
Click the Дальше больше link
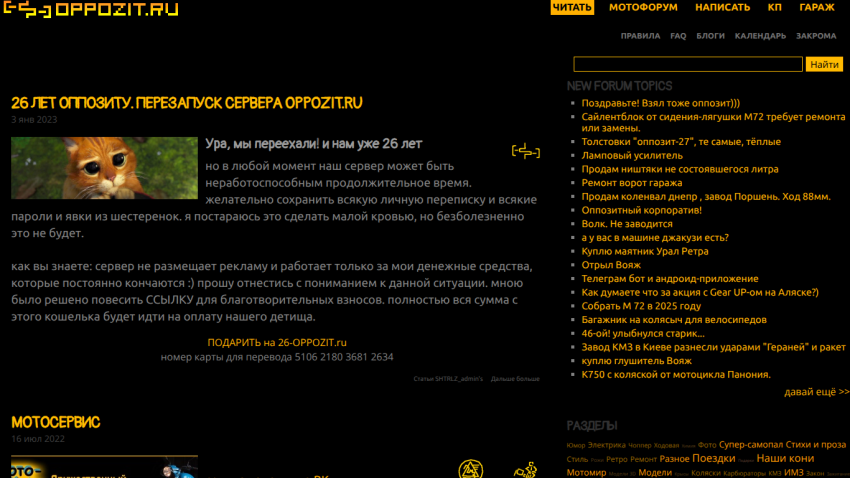tap(515, 379)
